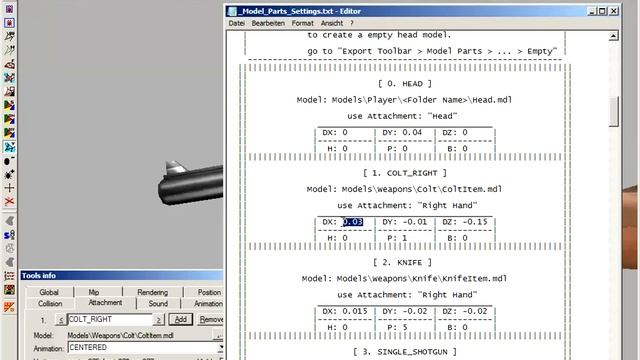Maximize the Editor window
Viewport: 640px width, 360px height.
(602, 11)
